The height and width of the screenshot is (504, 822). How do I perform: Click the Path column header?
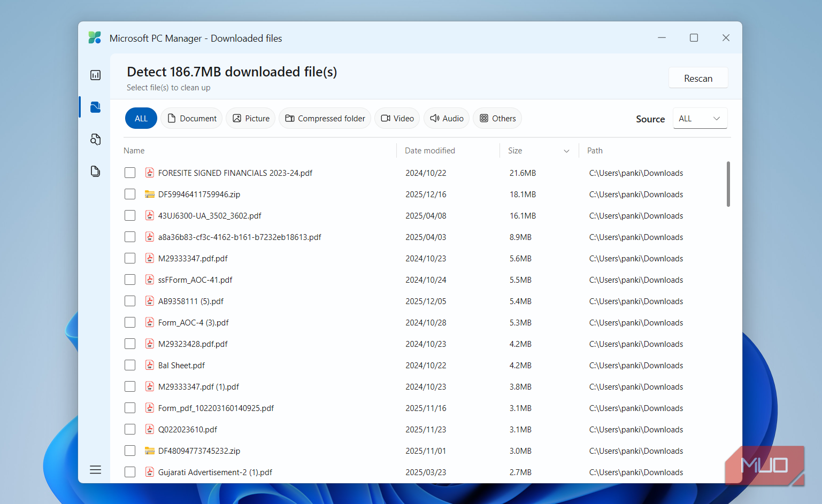[595, 151]
